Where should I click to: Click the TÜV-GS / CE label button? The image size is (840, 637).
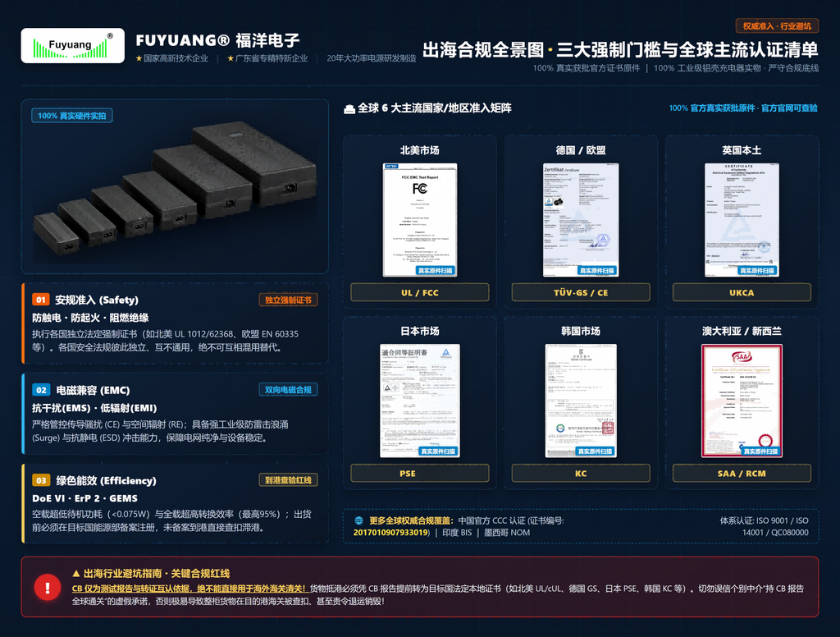coord(581,293)
